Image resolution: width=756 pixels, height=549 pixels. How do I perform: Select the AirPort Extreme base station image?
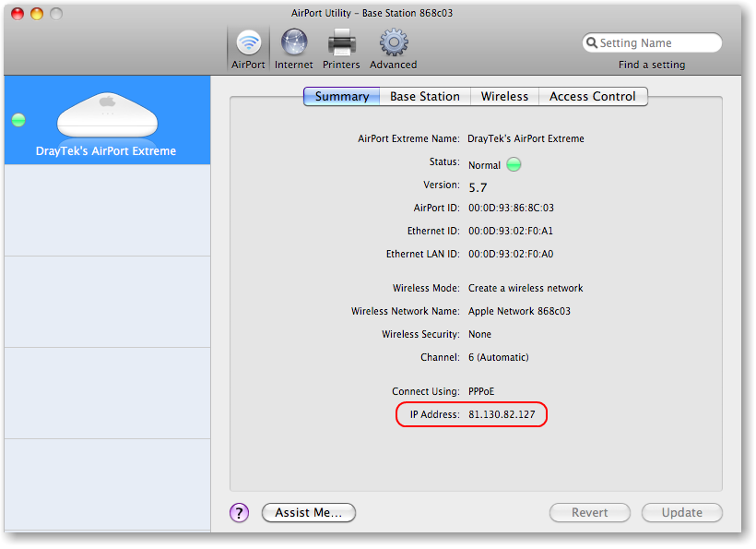[108, 115]
